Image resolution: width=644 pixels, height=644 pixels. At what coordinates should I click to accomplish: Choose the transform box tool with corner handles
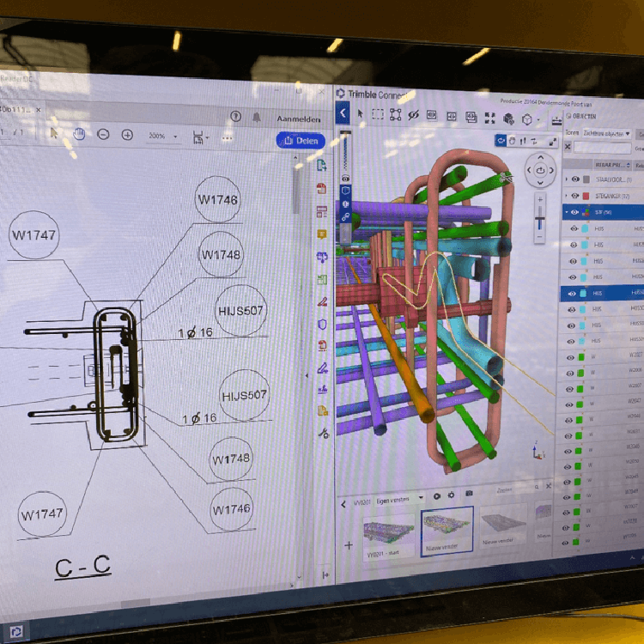[x=395, y=114]
